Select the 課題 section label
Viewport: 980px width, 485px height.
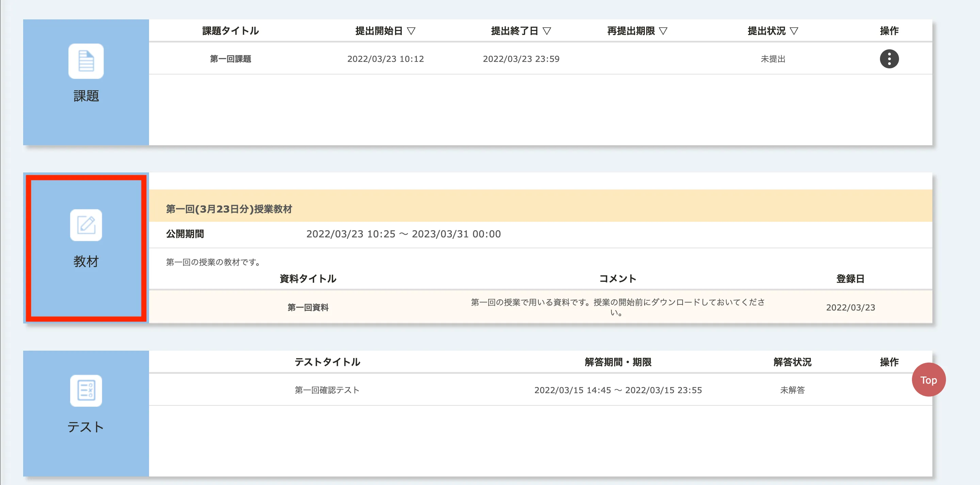(86, 96)
